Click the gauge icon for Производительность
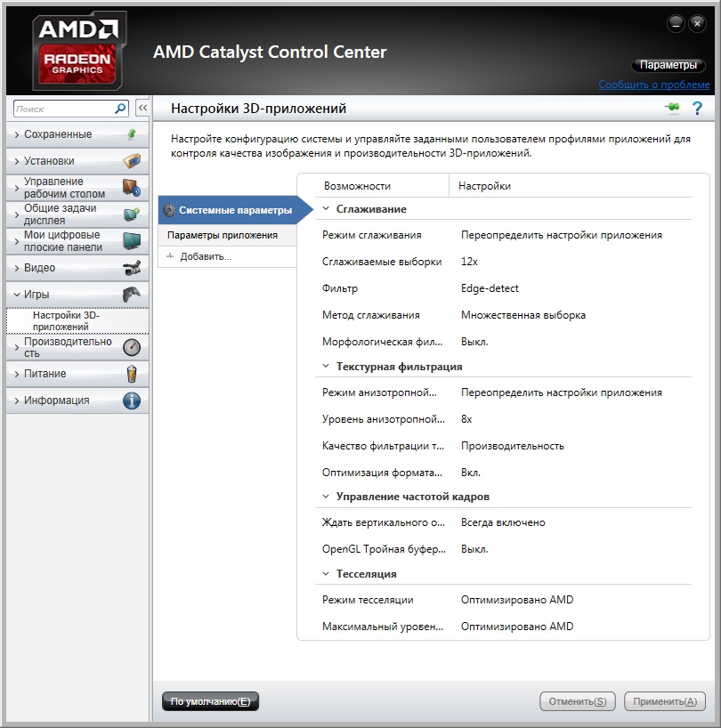 (x=131, y=347)
